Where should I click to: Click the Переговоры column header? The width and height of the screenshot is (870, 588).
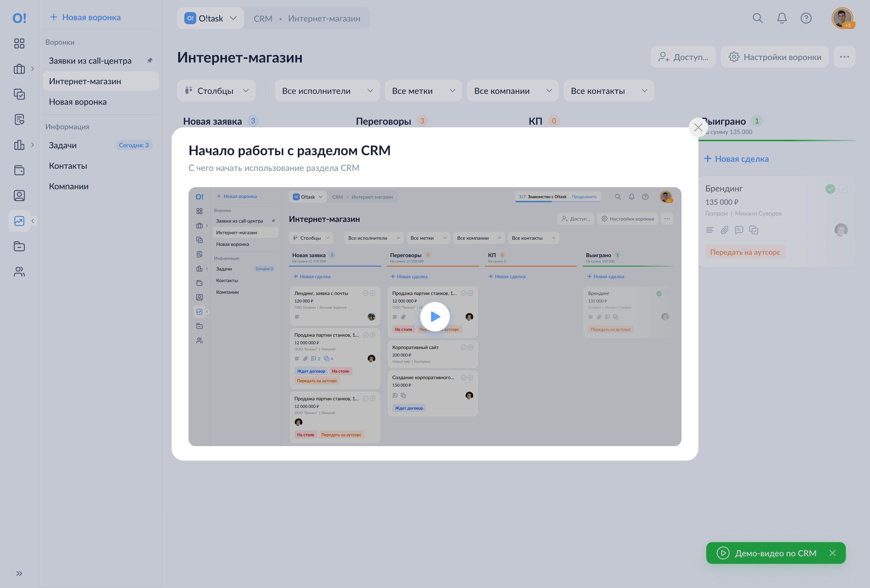[x=383, y=121]
